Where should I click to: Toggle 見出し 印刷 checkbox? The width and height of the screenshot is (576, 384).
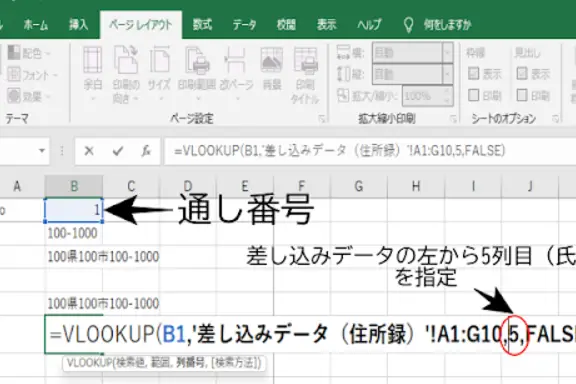522,96
